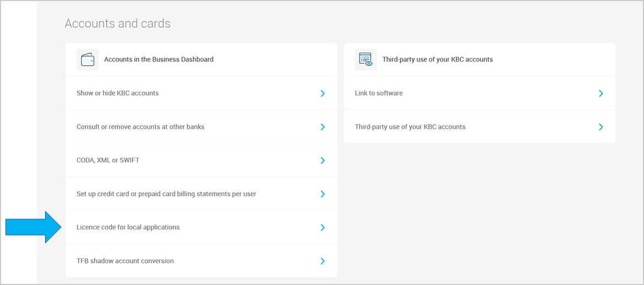Select Licence code for local applications
Viewport: 644px width, 285px height.
(x=201, y=227)
